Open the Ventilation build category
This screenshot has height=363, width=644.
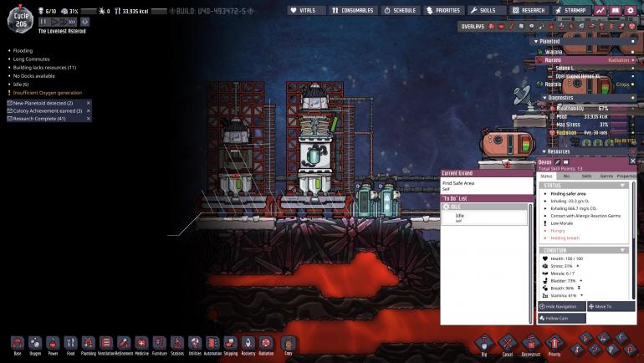(106, 343)
